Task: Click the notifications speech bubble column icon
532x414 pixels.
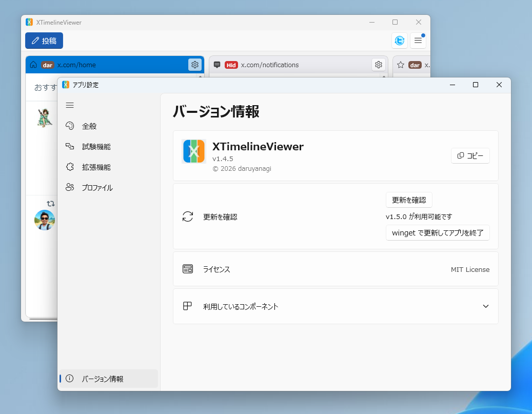Action: click(x=217, y=65)
